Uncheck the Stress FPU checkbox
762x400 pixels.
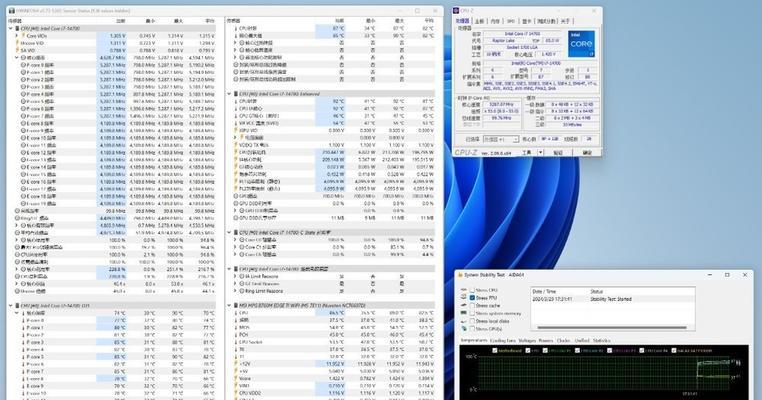472,298
